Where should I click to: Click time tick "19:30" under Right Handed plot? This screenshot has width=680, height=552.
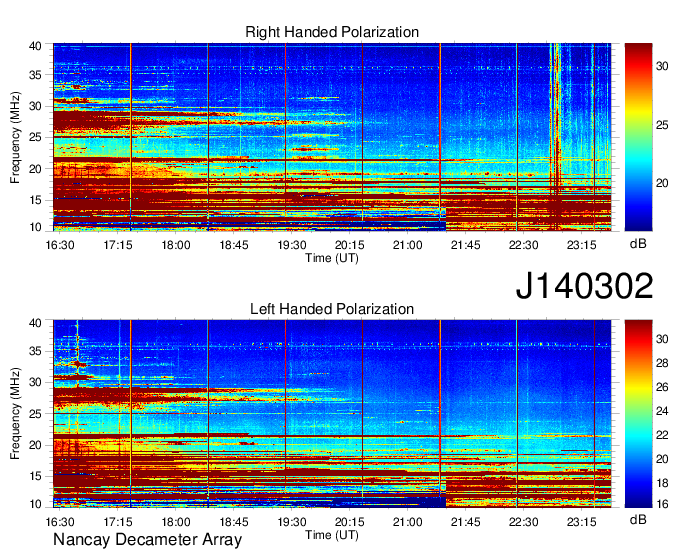292,245
